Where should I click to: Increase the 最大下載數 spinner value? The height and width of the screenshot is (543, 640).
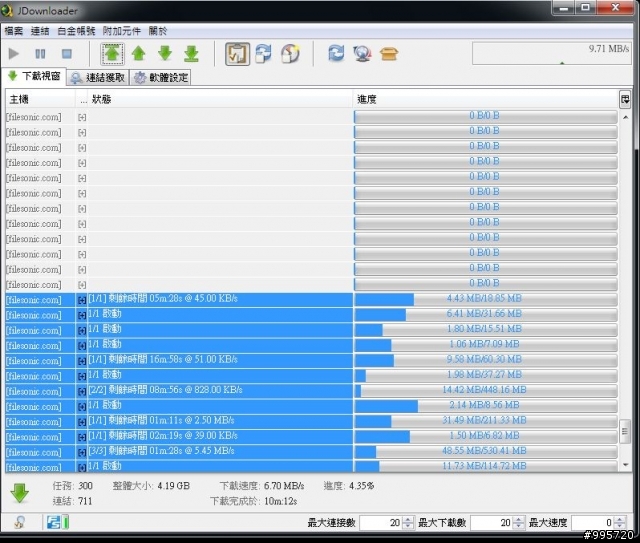518,519
